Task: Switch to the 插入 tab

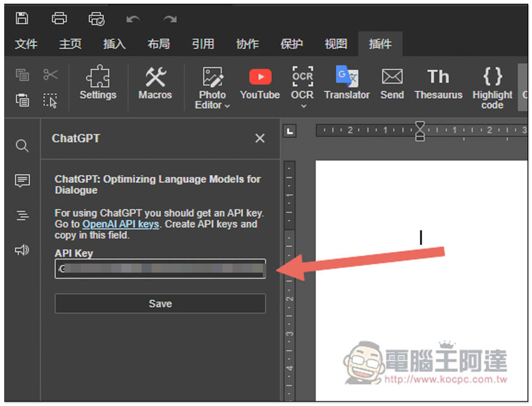Action: click(114, 44)
